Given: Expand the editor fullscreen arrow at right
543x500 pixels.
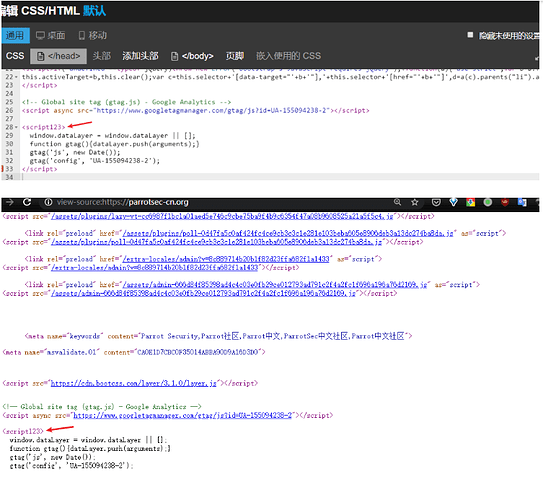Looking at the screenshot, I should click(537, 58).
